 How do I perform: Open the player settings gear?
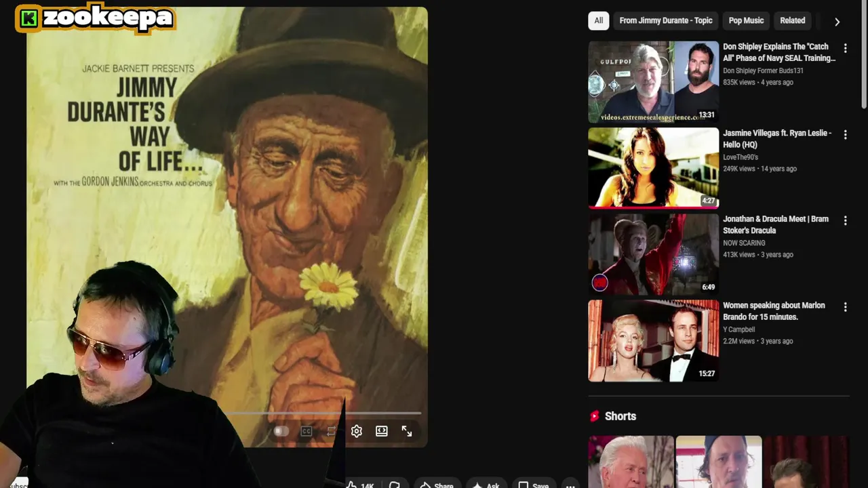pyautogui.click(x=357, y=431)
